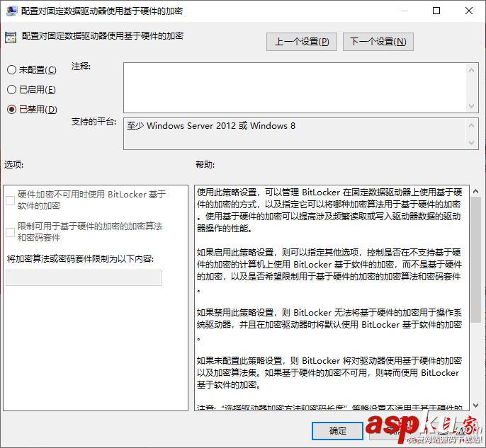Click the help panel vertical scrollbar thumb
Screen dimensions: 486x448
(475, 260)
